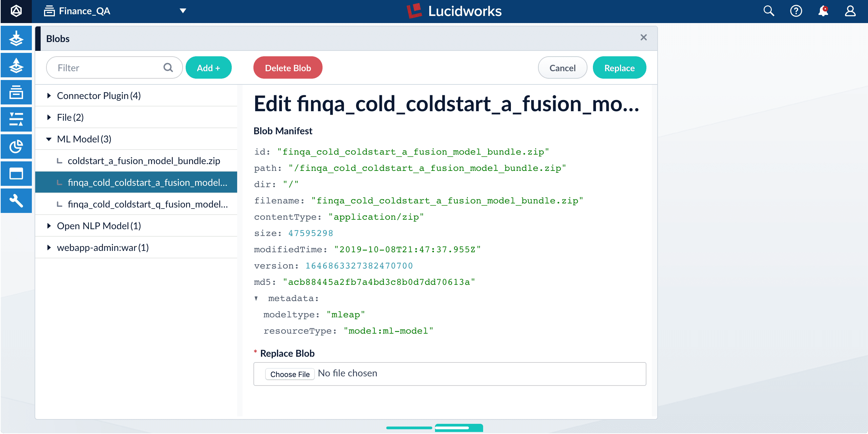
Task: Click the notifications bell icon
Action: pos(823,11)
